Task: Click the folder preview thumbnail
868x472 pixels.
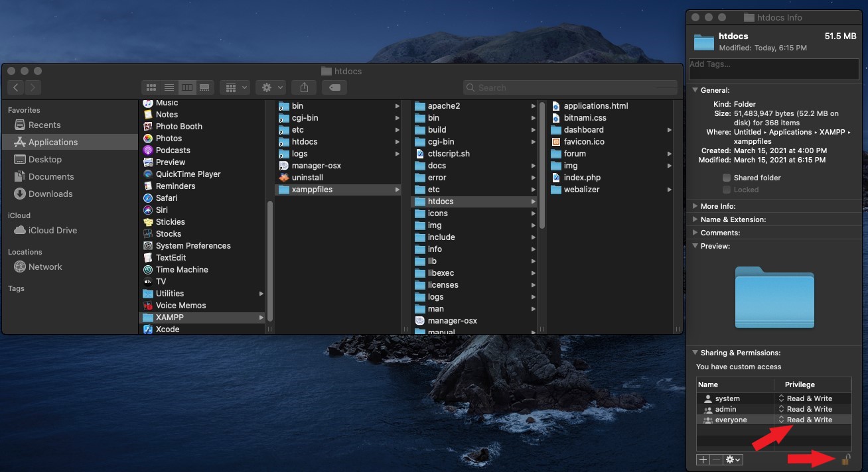Action: 774,297
